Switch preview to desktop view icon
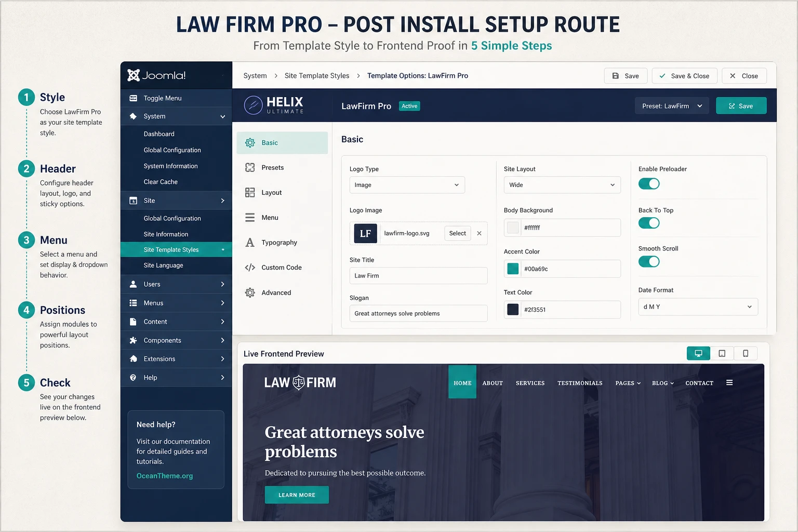This screenshot has height=532, width=798. [x=698, y=353]
